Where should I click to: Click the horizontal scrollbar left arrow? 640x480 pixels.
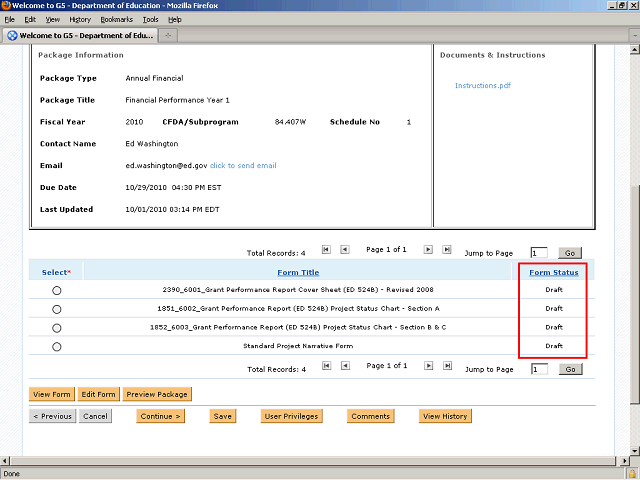tap(4, 461)
